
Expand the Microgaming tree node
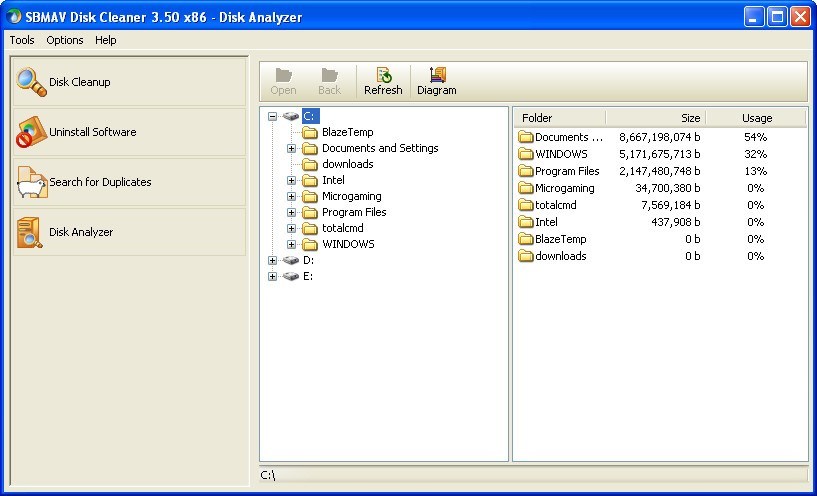pos(291,196)
